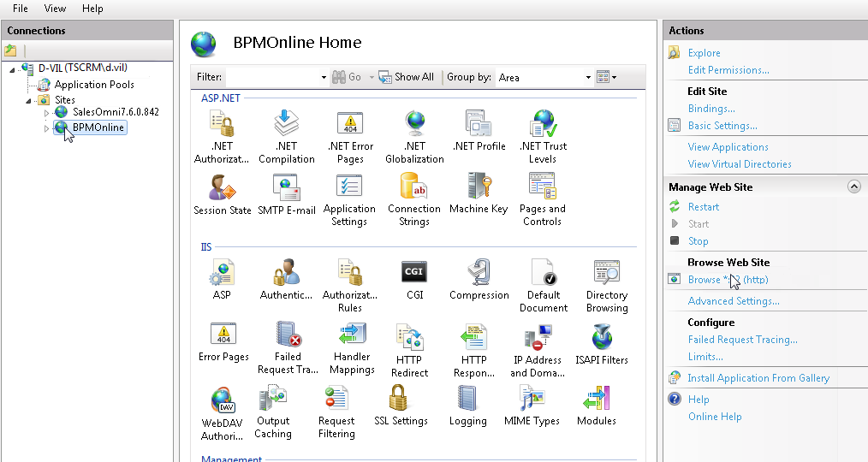This screenshot has height=462, width=868.
Task: Open the Filter dropdown arrow
Action: pos(324,78)
